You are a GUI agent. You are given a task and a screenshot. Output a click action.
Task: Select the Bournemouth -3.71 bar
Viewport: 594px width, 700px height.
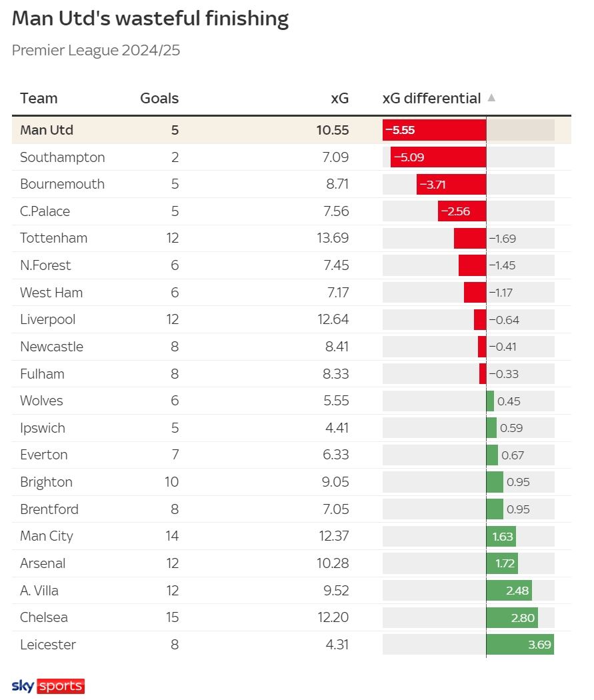451,185
